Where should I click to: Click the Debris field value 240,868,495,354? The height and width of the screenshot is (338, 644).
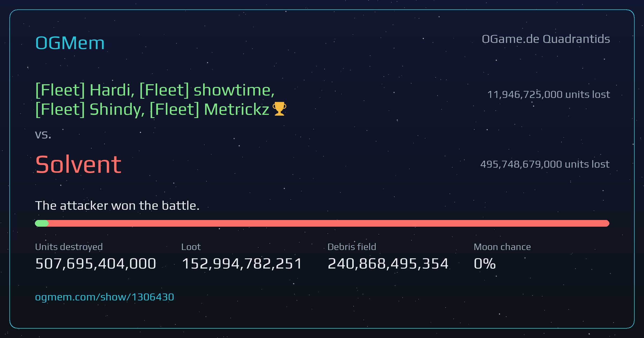coord(388,263)
